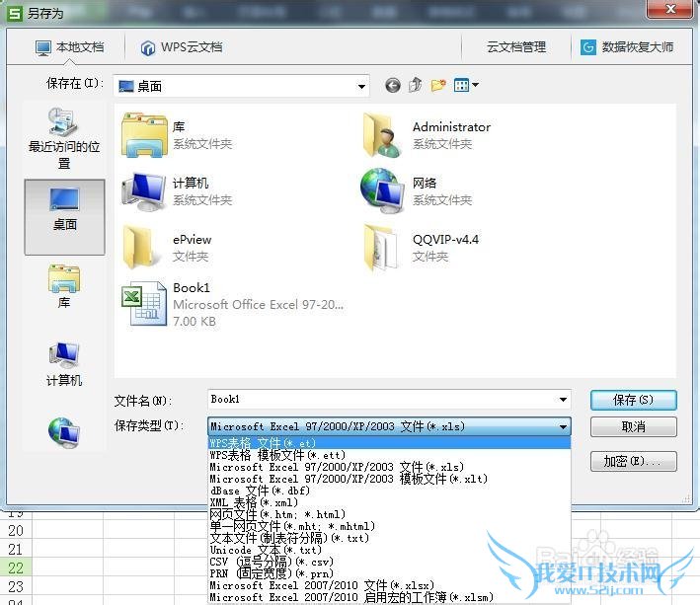700x605 pixels.
Task: Choose Unicode 文本(*.txt) type
Action: 389,550
